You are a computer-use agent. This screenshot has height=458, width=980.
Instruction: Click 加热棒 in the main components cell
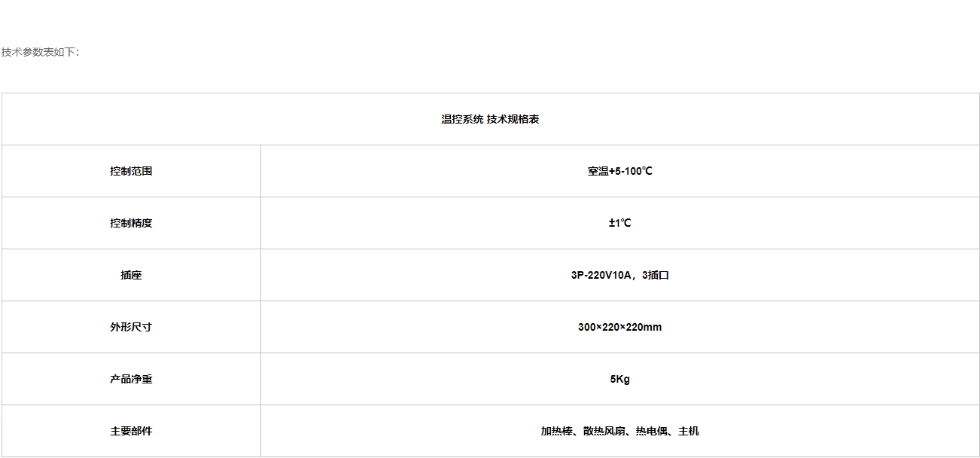[556, 431]
